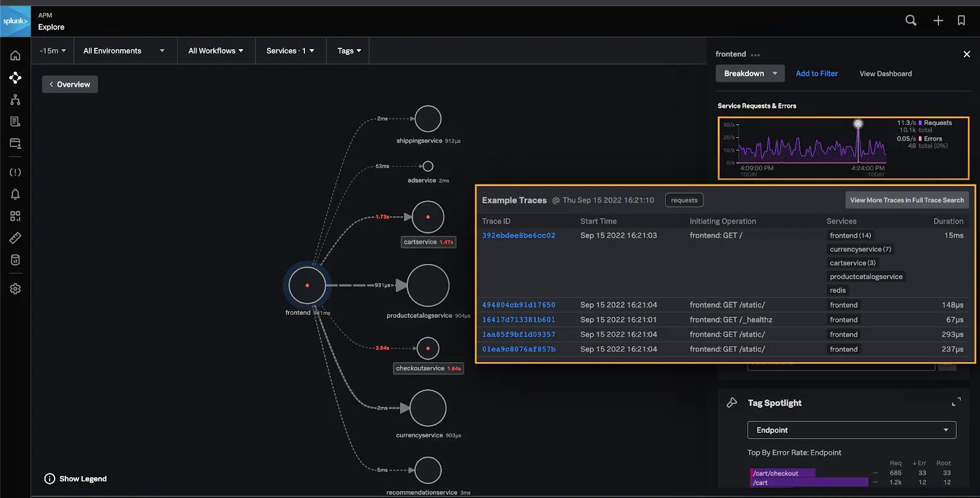This screenshot has width=980, height=498.
Task: Select the checkoutservice node on the map
Action: 428,349
